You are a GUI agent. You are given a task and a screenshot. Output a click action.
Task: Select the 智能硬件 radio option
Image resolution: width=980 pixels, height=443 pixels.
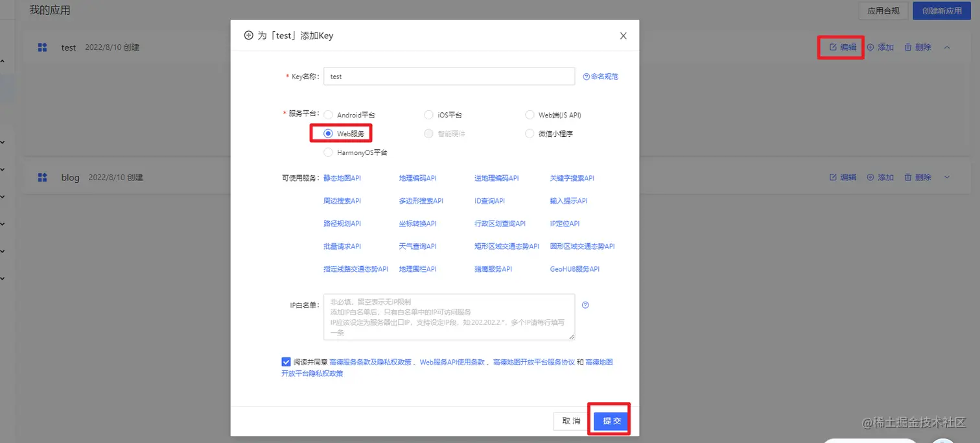[428, 134]
